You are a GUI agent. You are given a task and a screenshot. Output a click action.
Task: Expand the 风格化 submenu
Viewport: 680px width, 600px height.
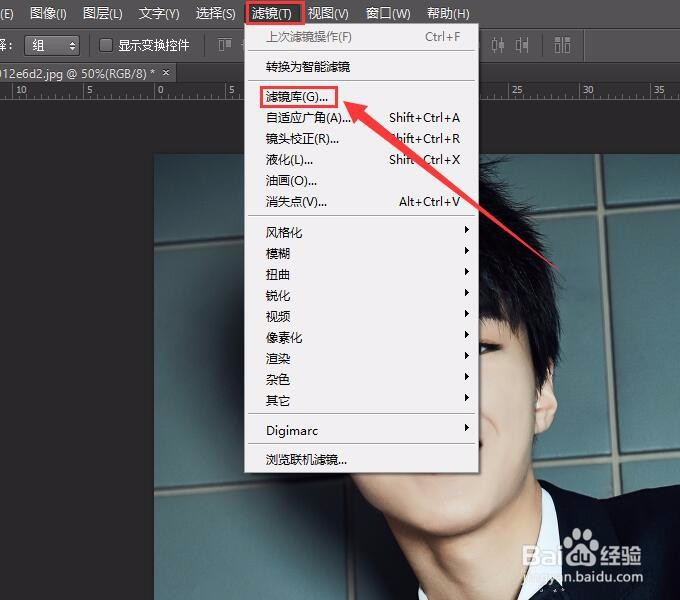[x=362, y=232]
